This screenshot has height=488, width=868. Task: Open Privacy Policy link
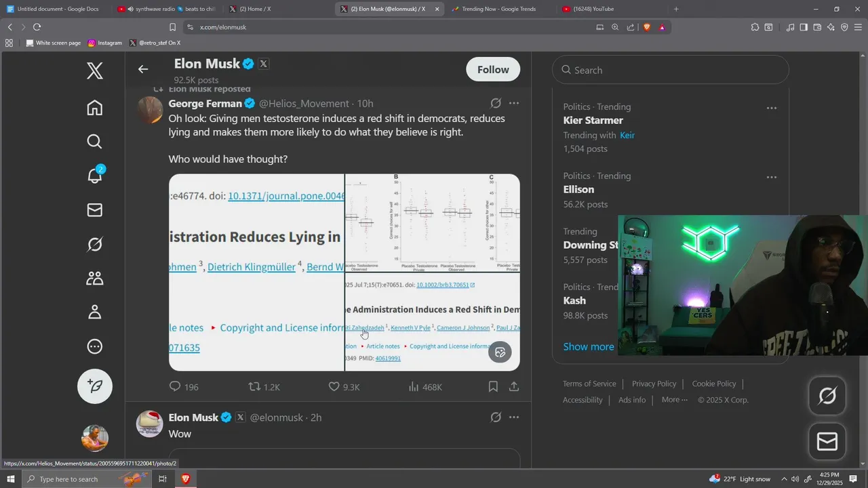click(654, 384)
